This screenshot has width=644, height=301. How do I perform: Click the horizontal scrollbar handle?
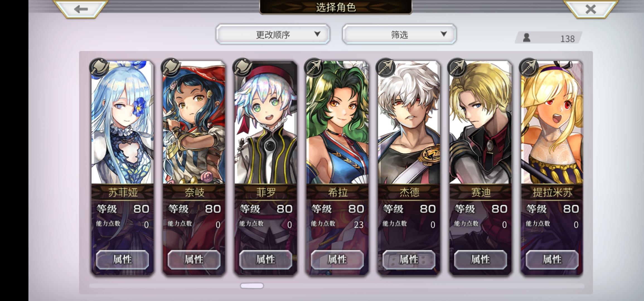(252, 286)
